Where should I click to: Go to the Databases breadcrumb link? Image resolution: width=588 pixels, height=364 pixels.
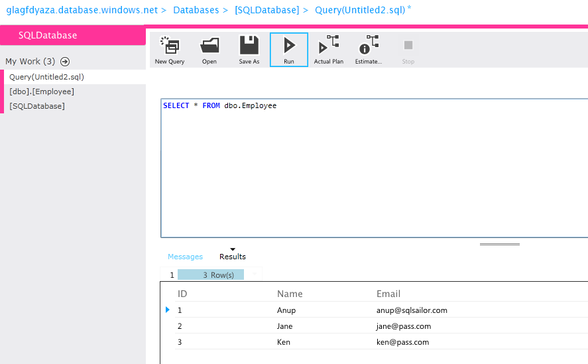[195, 10]
